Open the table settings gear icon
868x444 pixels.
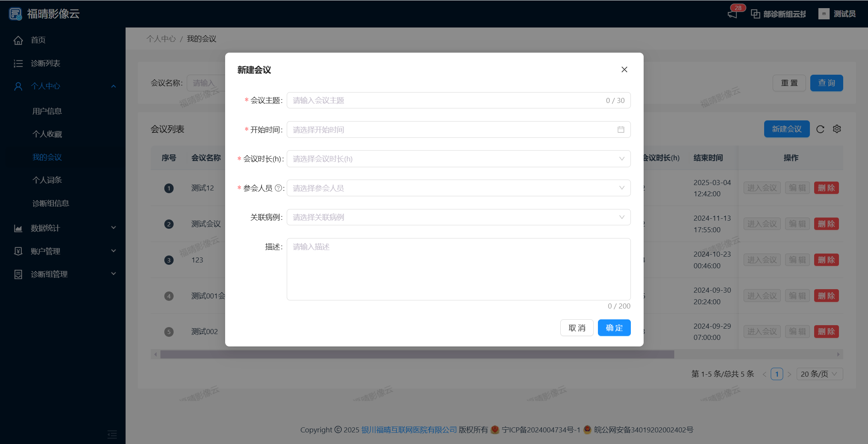coord(837,129)
